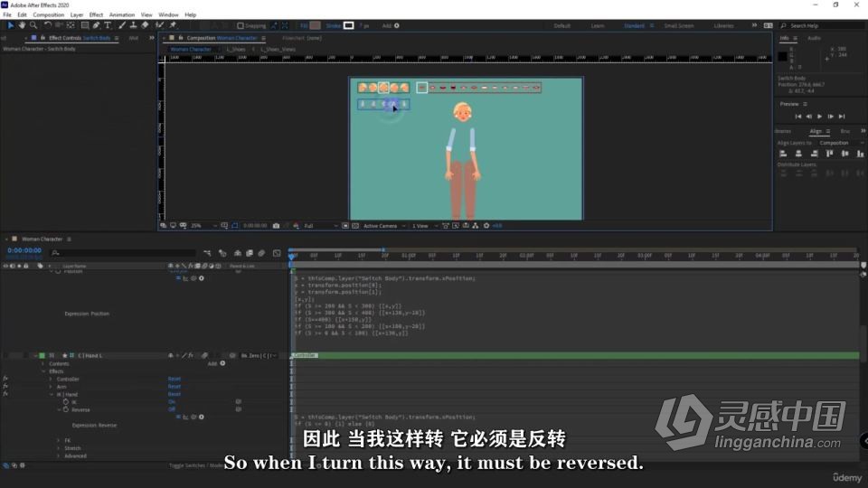Reset the Arm effect
This screenshot has width=868, height=488.
click(x=175, y=387)
